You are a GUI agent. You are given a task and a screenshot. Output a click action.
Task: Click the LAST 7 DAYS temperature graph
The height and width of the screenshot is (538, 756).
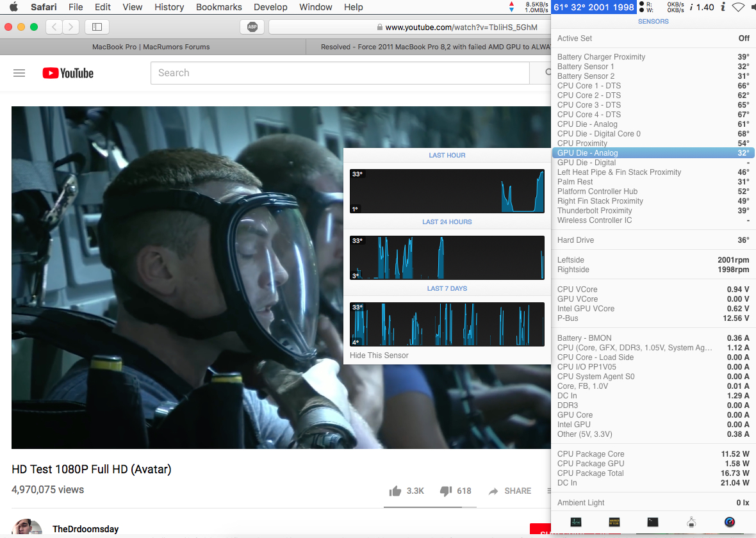click(x=447, y=324)
